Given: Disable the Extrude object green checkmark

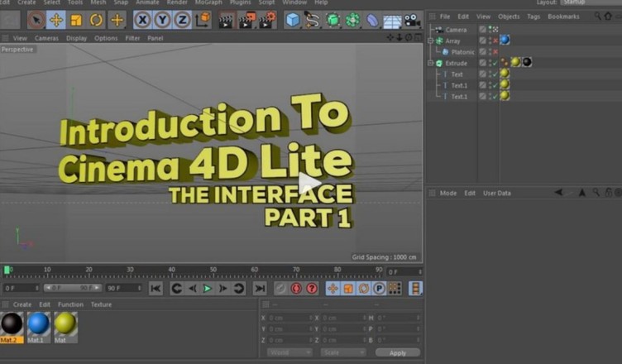Looking at the screenshot, I should click(495, 63).
